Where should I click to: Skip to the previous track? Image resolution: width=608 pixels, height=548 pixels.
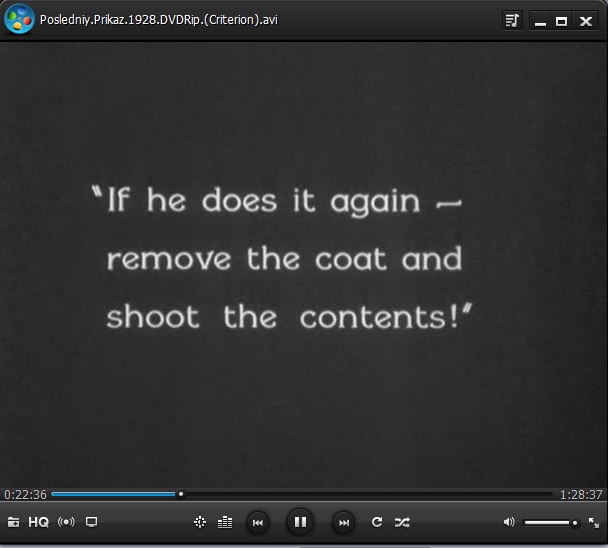pyautogui.click(x=258, y=523)
